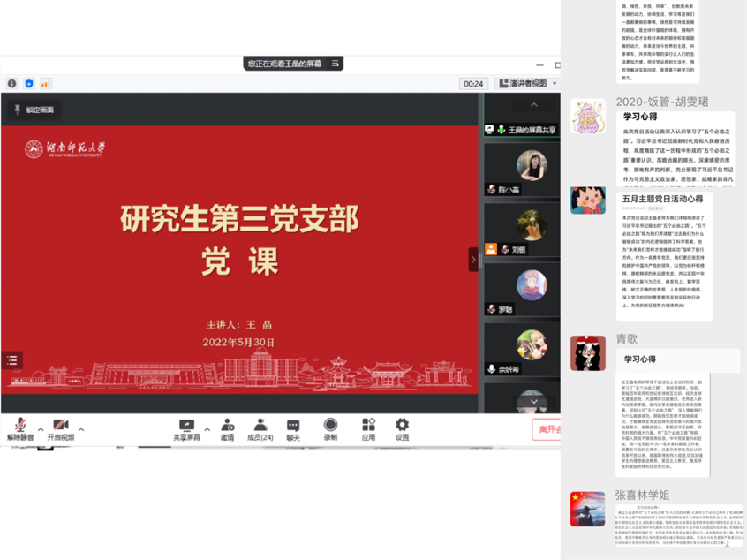
Task: Open 共享屏幕 share screen icon
Action: pyautogui.click(x=186, y=429)
